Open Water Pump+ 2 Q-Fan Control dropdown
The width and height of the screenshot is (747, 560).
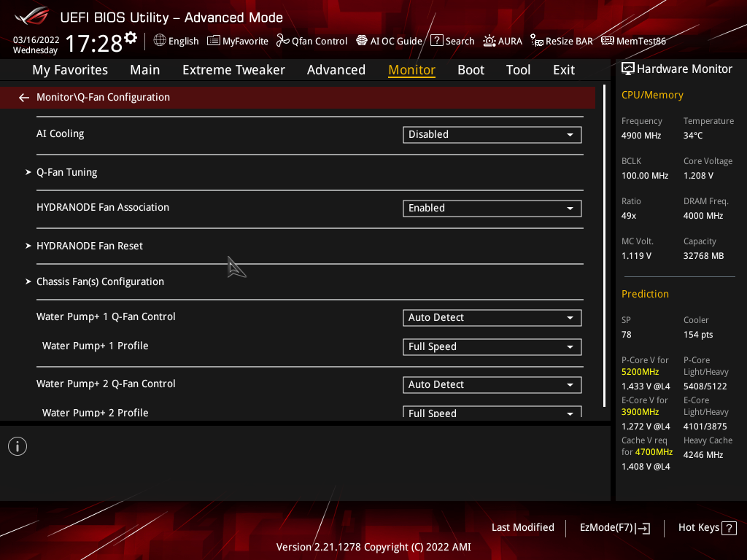tap(492, 385)
